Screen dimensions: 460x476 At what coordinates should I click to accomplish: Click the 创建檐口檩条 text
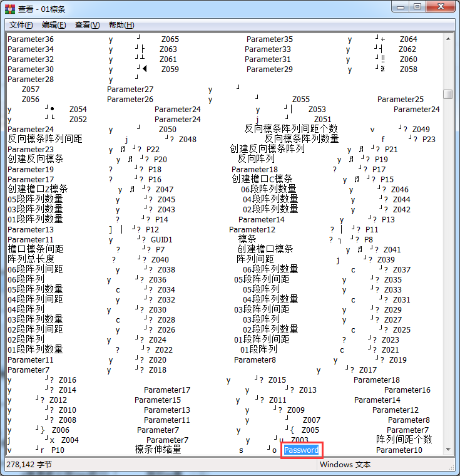tap(265, 249)
